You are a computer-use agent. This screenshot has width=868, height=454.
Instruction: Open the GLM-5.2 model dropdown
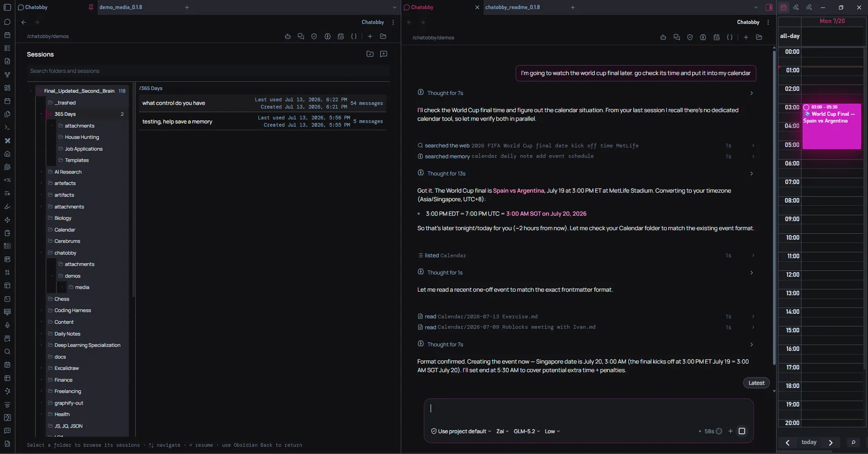click(526, 431)
